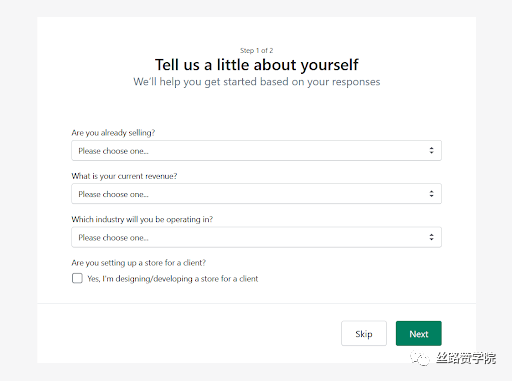Click the "Yes, I'm designing/developing a store" label

[x=173, y=279]
